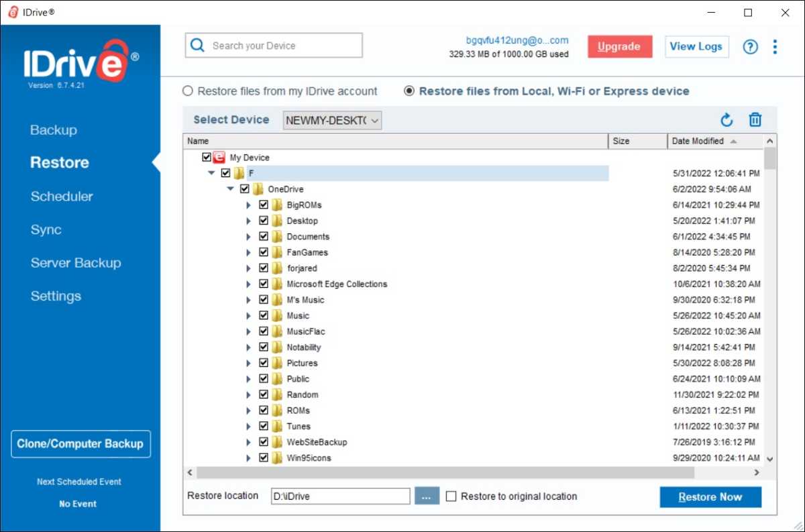Click the magnifier icon in search box
This screenshot has width=805, height=532.
point(198,46)
